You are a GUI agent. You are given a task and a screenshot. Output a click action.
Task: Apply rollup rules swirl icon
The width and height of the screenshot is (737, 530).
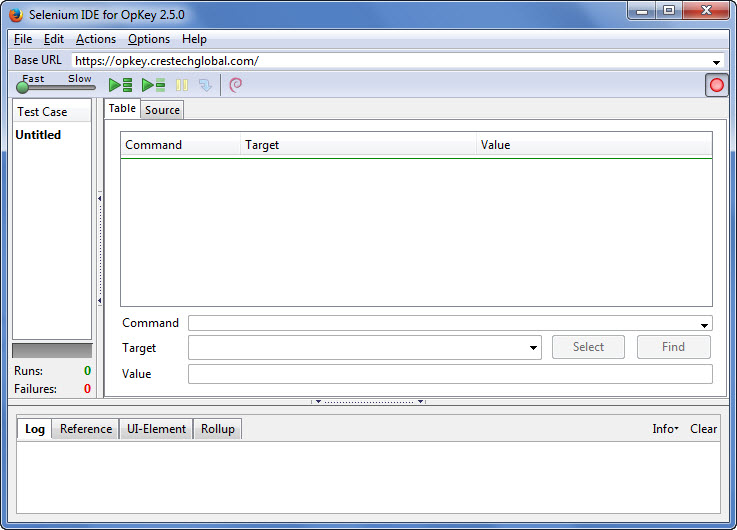pos(235,85)
